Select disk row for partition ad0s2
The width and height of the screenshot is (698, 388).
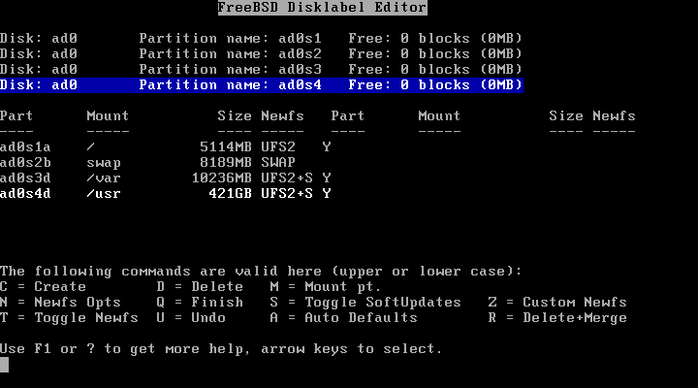261,54
